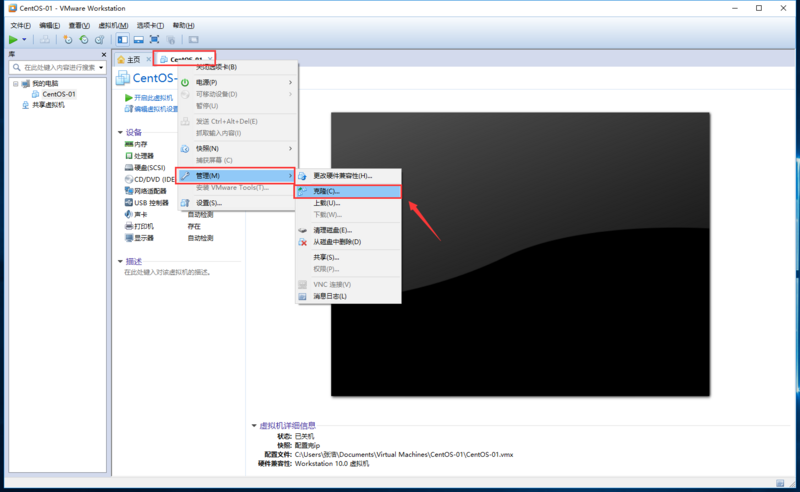The height and width of the screenshot is (492, 800).
Task: Collapse the 虚拟机详细信息 section
Action: 254,425
